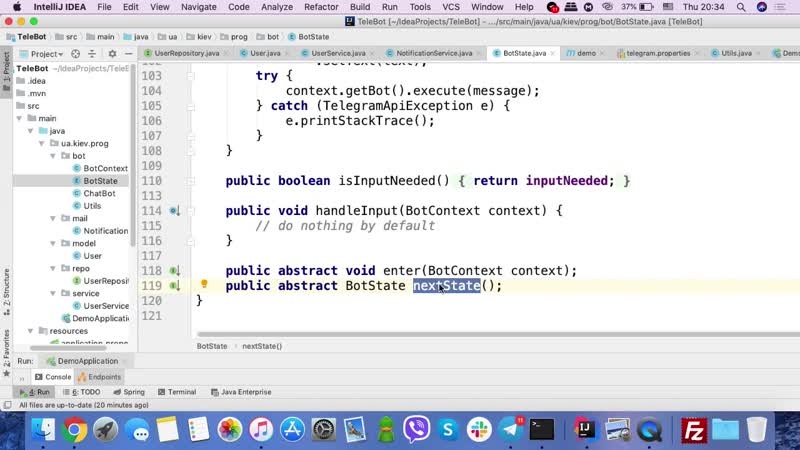Open IntelliJ IDEA from the Dock
800x450 pixels.
[x=585, y=430]
